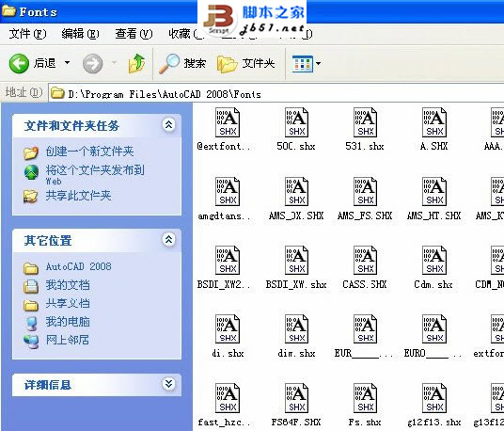Open 我的文档 link

click(68, 284)
